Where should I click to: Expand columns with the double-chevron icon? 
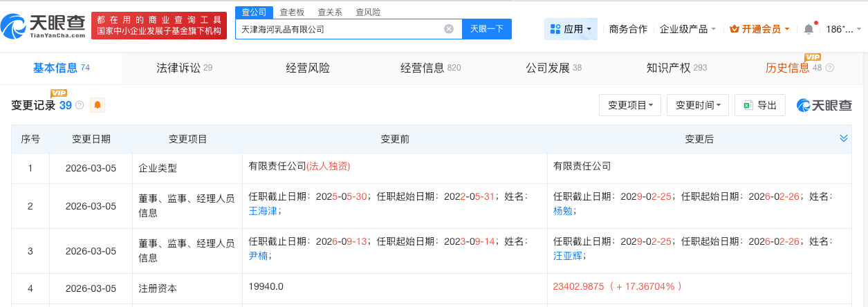point(843,138)
